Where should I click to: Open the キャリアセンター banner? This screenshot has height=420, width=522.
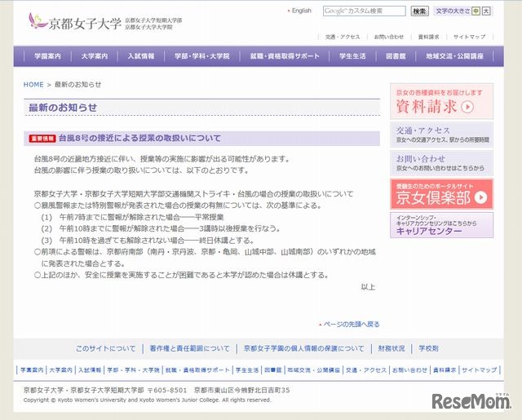441,225
